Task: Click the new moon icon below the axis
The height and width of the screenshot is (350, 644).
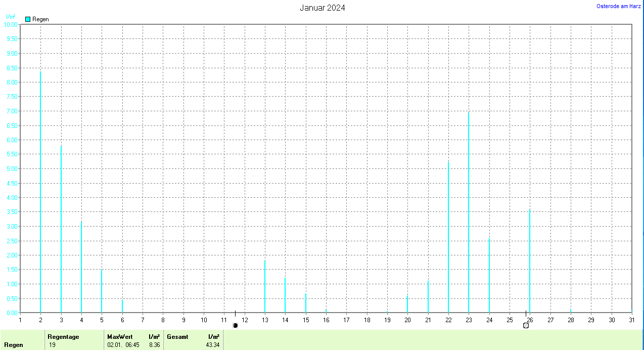Action: click(235, 325)
